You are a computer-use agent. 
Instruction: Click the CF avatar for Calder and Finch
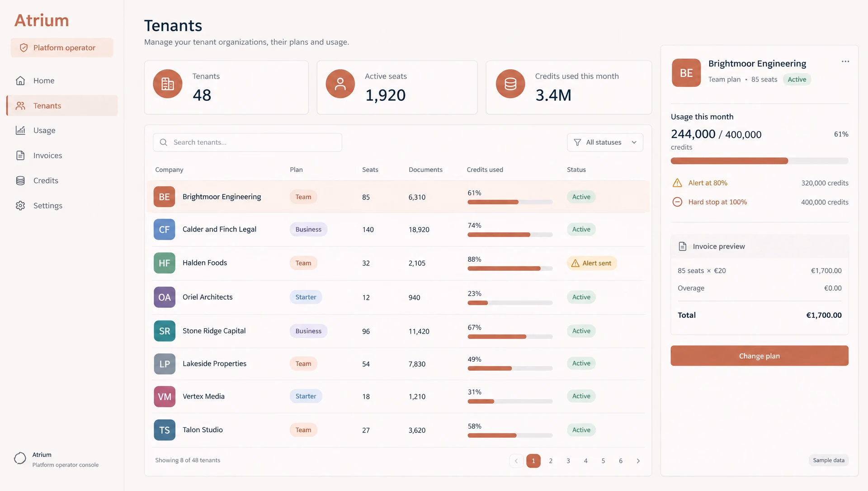(164, 230)
